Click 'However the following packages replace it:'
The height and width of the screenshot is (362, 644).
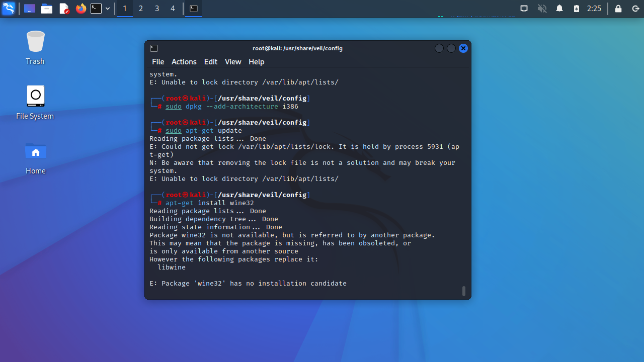tap(234, 259)
